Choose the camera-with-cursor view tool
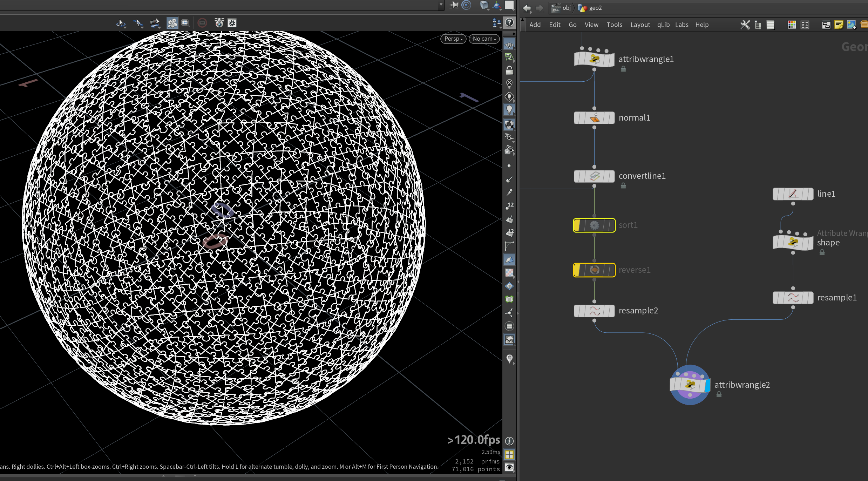868x481 pixels. (x=155, y=23)
